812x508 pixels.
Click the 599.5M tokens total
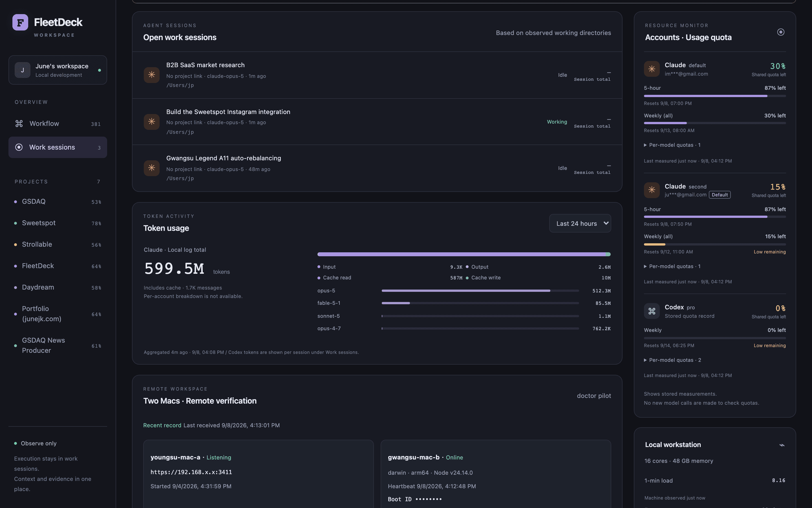[x=174, y=269]
